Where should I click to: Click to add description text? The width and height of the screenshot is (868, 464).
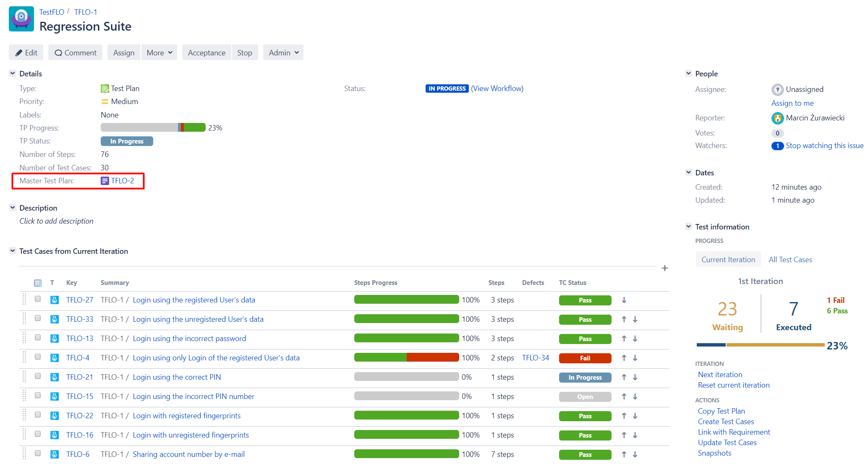[x=56, y=221]
